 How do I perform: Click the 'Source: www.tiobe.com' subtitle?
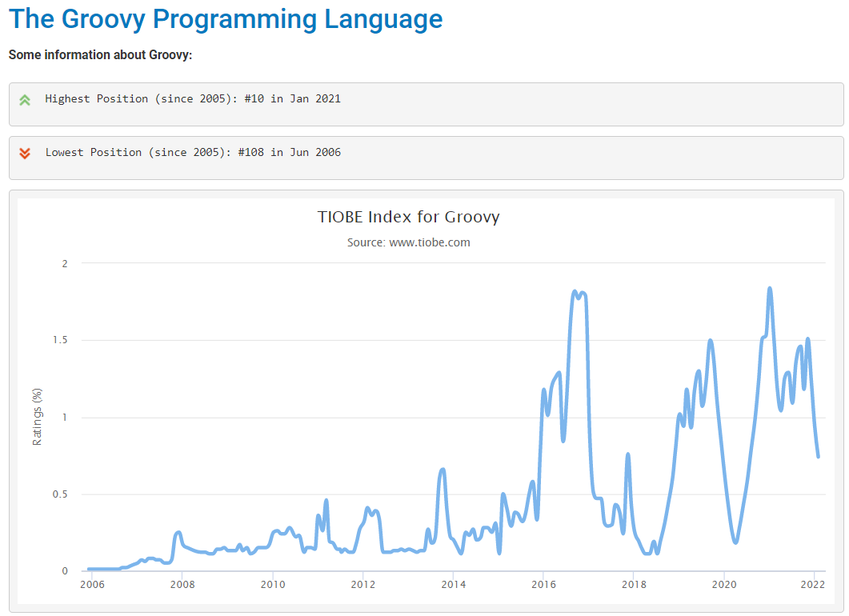[x=408, y=242]
